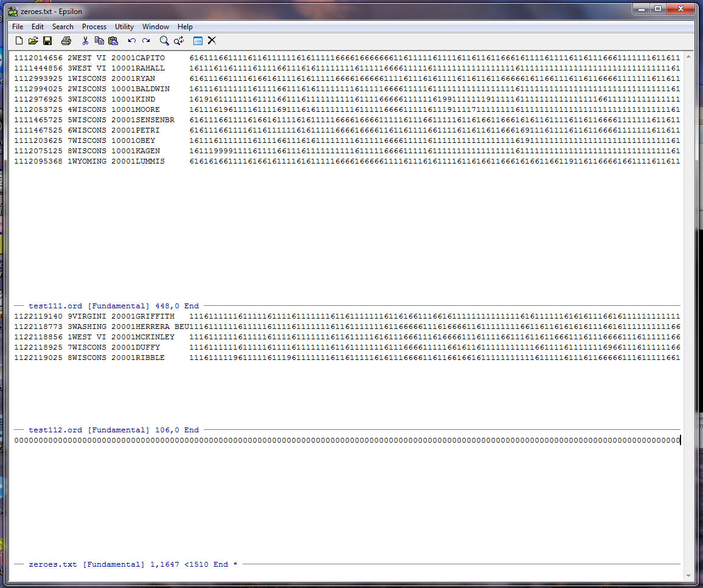Expand the Window menu

coord(156,27)
